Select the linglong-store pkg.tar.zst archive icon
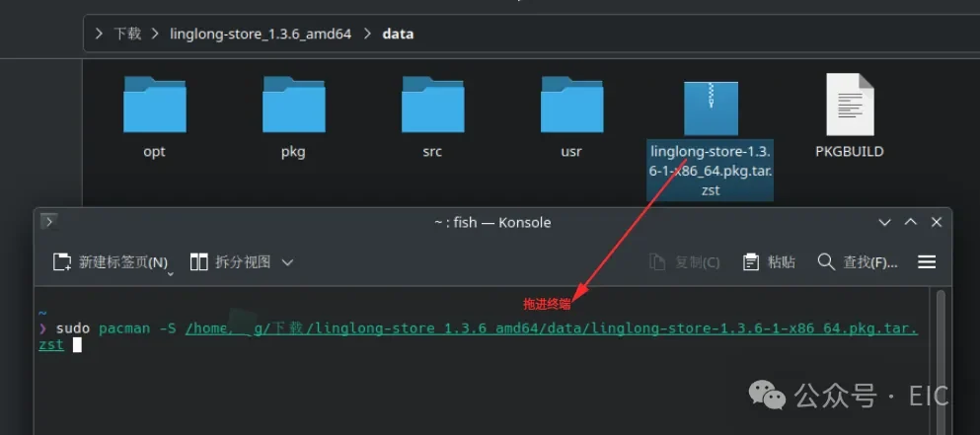Image resolution: width=980 pixels, height=435 pixels. (x=711, y=109)
